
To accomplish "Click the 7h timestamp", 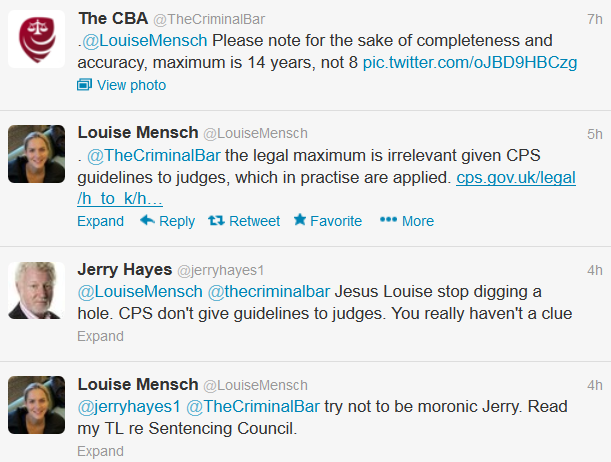I will (x=595, y=19).
